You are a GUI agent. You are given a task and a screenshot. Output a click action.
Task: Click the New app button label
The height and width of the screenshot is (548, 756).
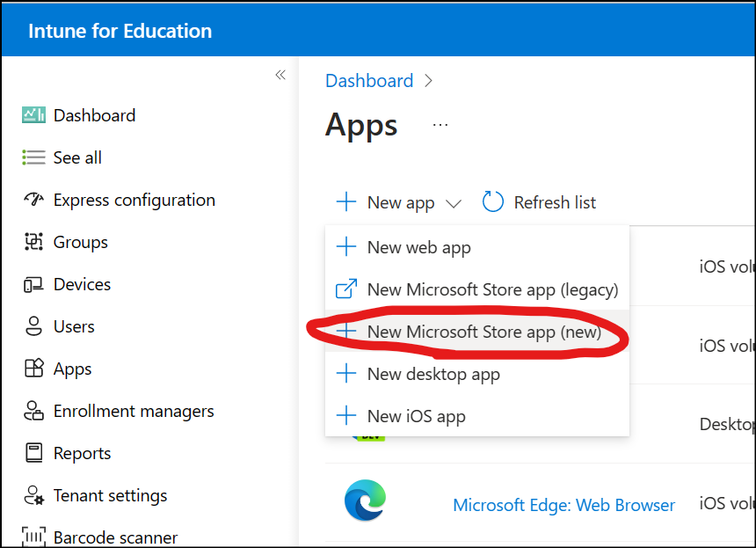point(401,202)
